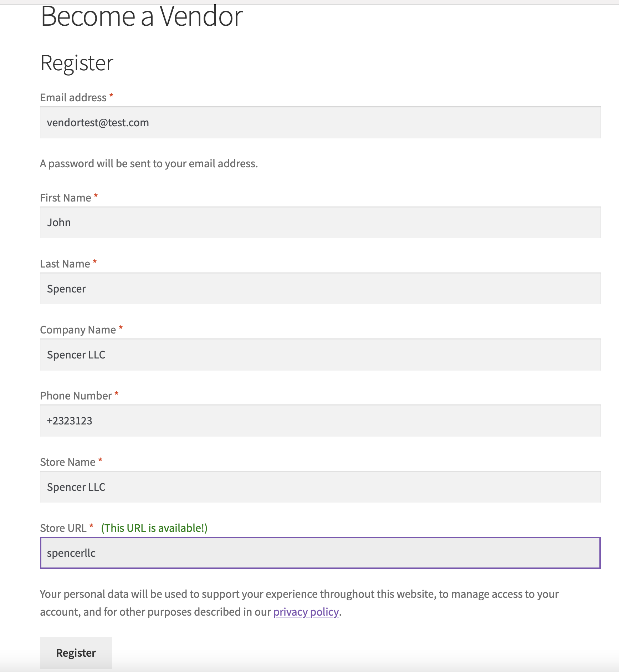Click the Store Name input field
Screen dimensions: 619x672
[320, 487]
